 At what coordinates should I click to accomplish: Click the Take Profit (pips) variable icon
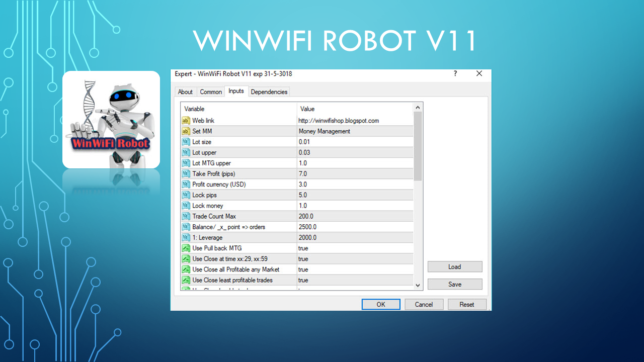click(186, 173)
